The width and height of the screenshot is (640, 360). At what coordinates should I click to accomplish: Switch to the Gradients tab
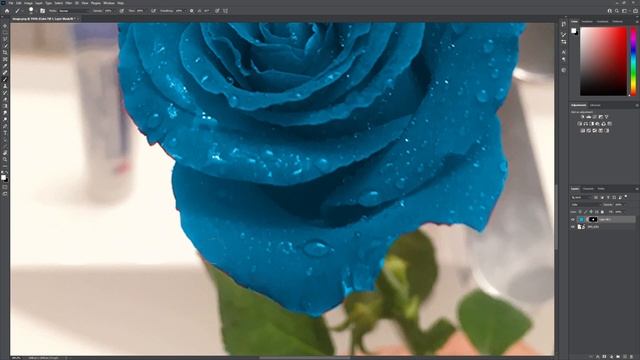pos(602,21)
